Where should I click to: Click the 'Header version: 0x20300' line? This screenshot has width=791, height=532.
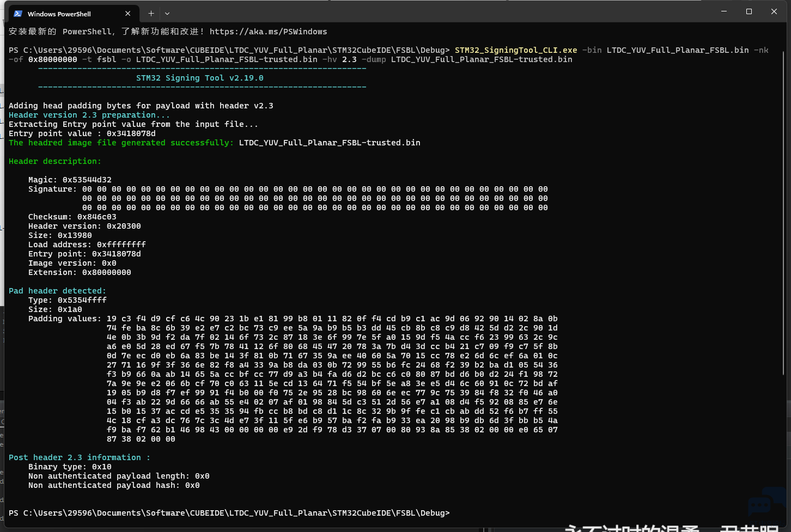click(x=84, y=226)
